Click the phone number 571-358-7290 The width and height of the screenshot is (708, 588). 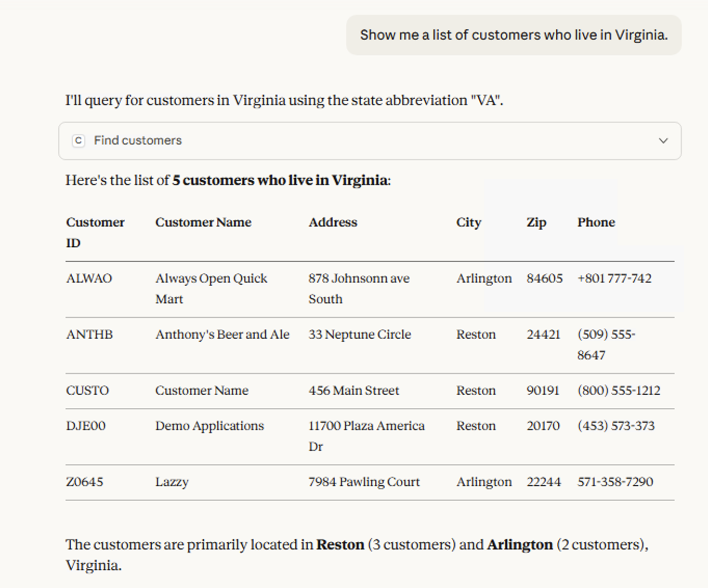click(x=615, y=482)
